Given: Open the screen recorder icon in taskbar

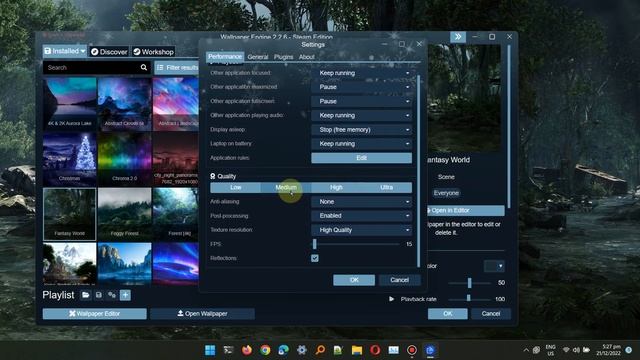Looking at the screenshot, I should pos(412,350).
